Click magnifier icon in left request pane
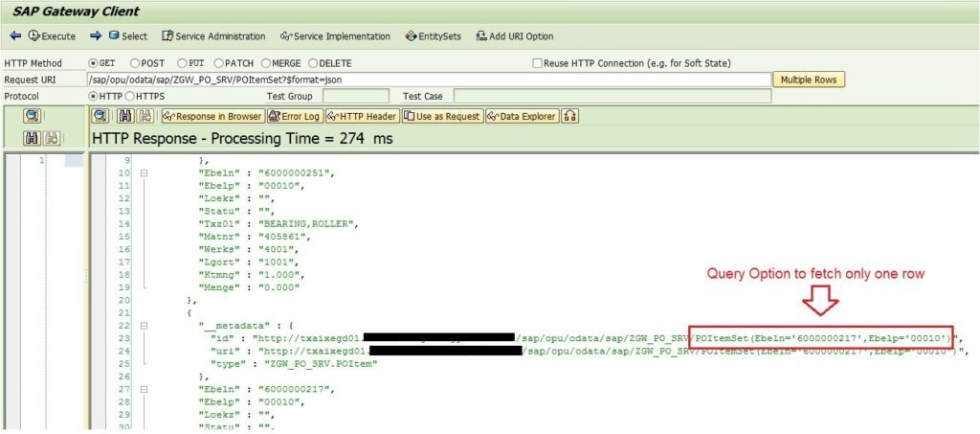The height and width of the screenshot is (434, 980). (33, 116)
